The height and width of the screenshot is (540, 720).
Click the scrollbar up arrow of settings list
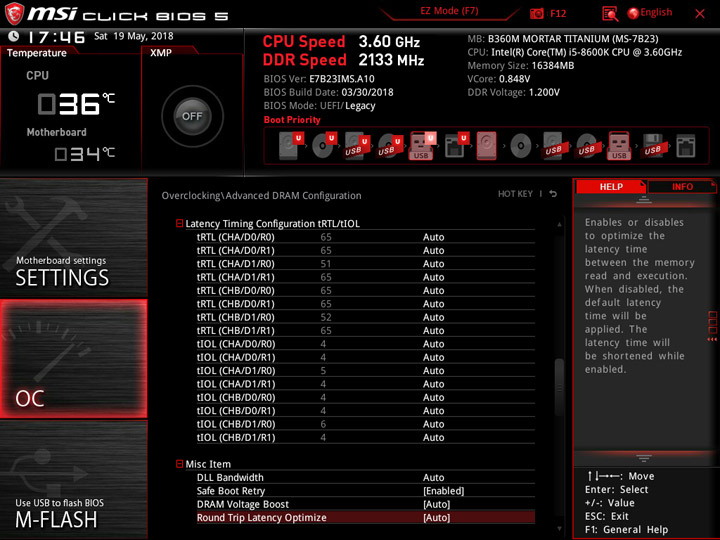559,225
